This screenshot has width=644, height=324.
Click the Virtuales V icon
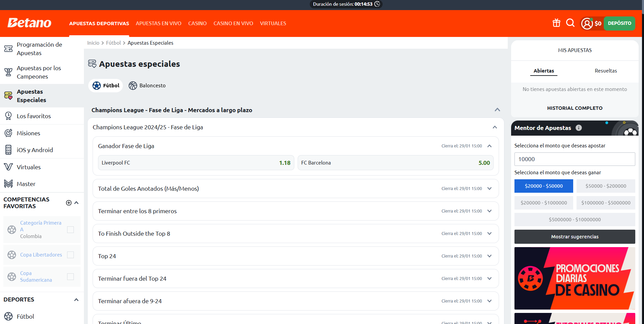pyautogui.click(x=8, y=167)
